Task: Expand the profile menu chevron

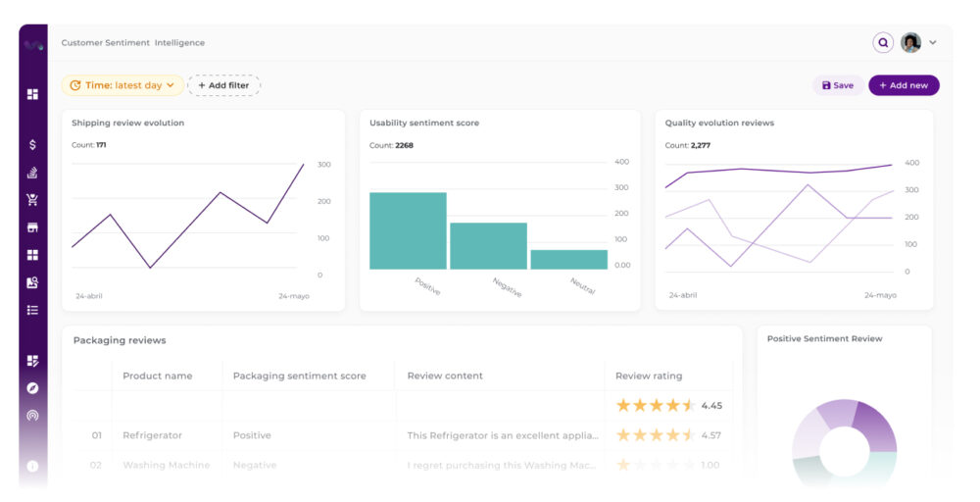Action: [933, 43]
